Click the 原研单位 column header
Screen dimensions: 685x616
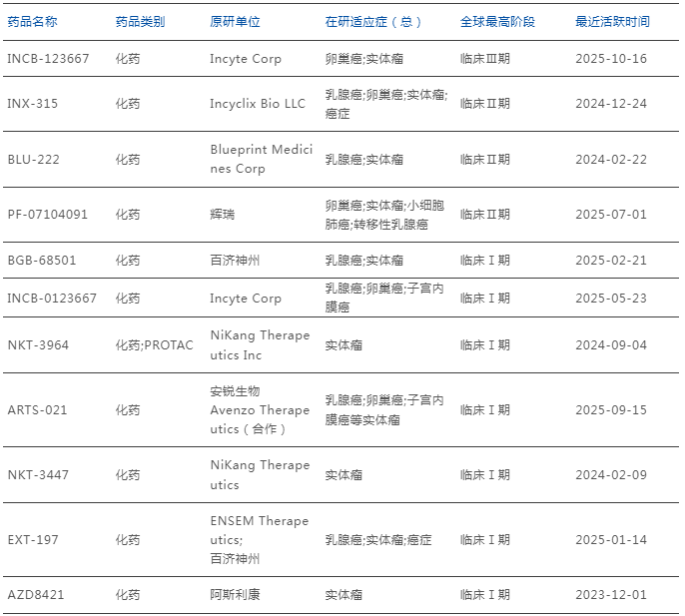click(235, 21)
